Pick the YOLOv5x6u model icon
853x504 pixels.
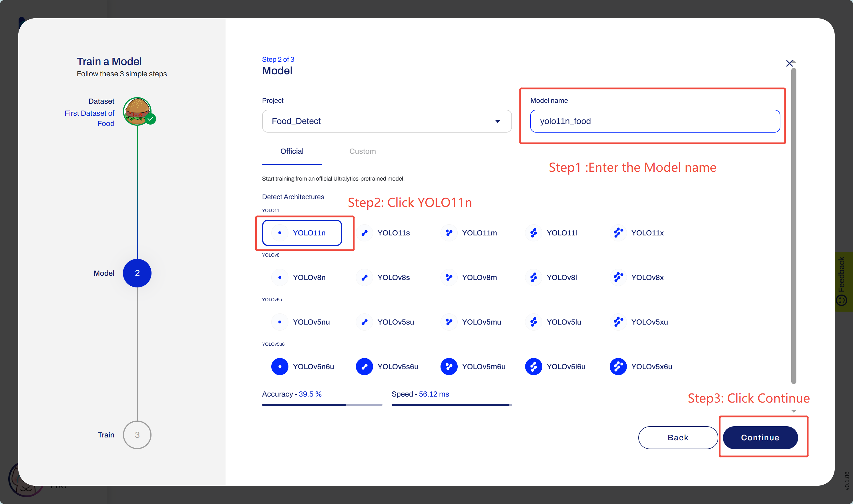tap(618, 367)
